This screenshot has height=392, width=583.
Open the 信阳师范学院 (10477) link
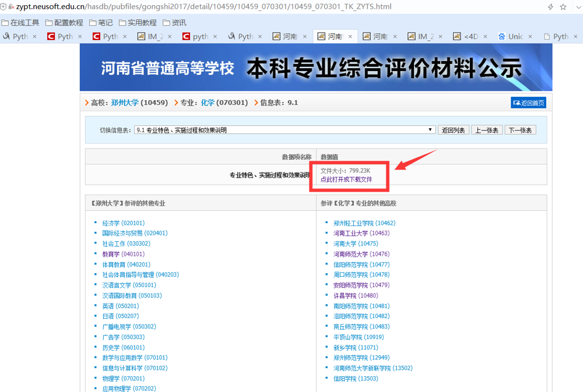(x=361, y=264)
